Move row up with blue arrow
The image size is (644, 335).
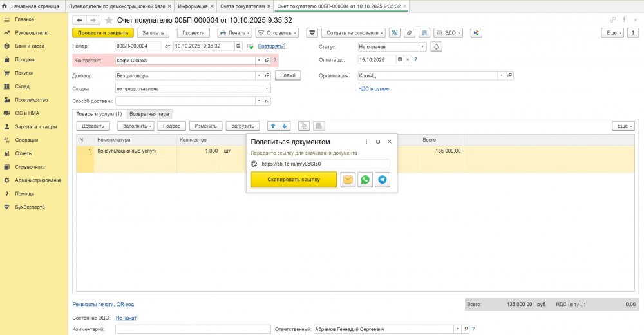click(x=272, y=126)
